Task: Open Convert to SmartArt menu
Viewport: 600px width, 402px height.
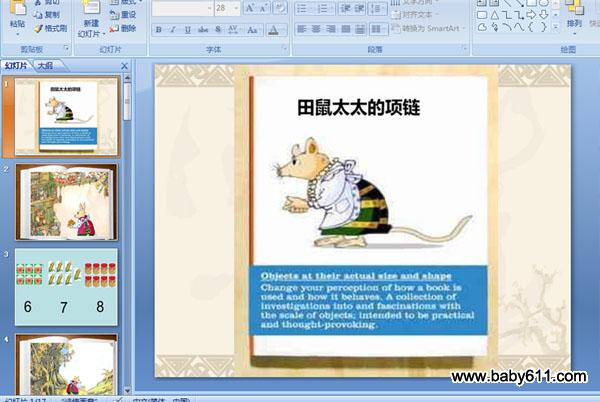Action: [x=428, y=28]
